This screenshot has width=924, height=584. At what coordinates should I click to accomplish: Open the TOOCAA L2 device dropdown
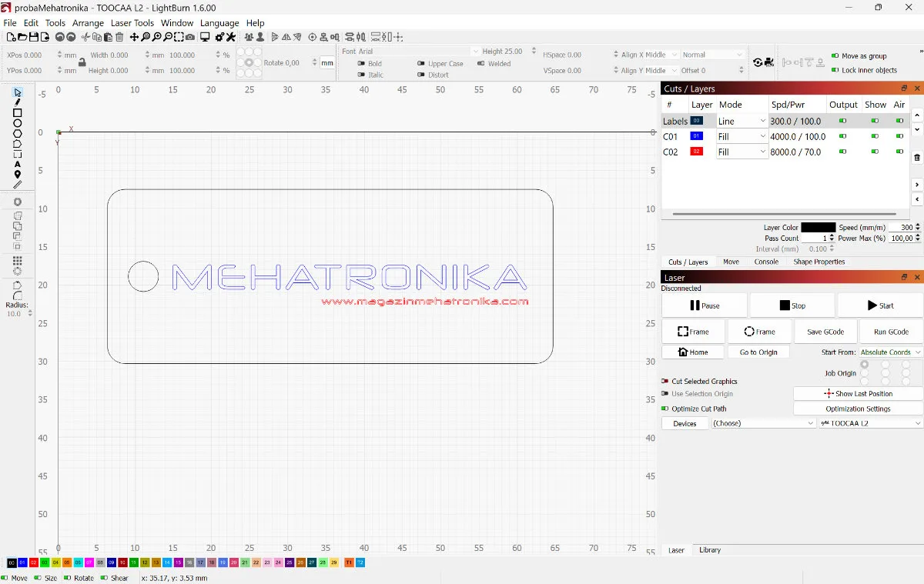(x=869, y=423)
